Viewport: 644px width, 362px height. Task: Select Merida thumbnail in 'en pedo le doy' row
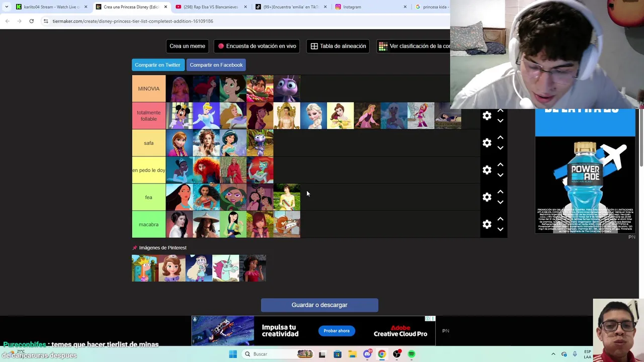point(206,170)
